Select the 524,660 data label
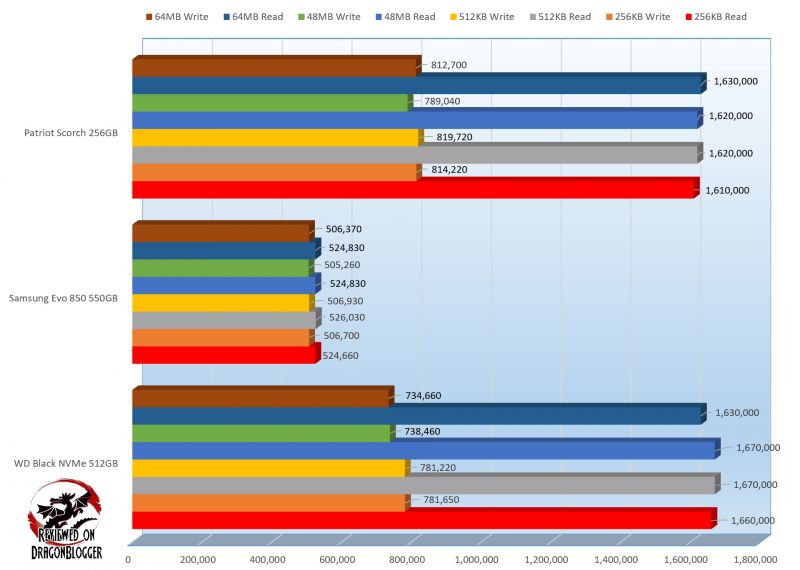 coord(340,356)
